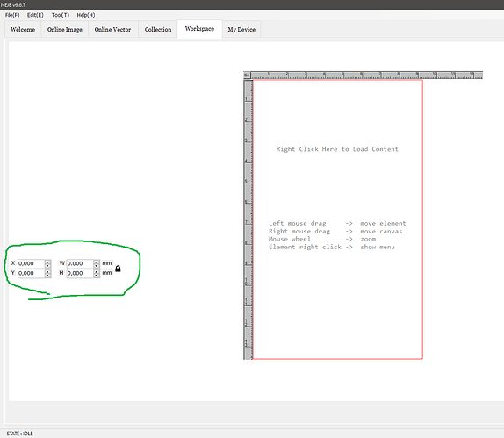The height and width of the screenshot is (438, 504).
Task: Go to the My Device tab
Action: click(241, 30)
